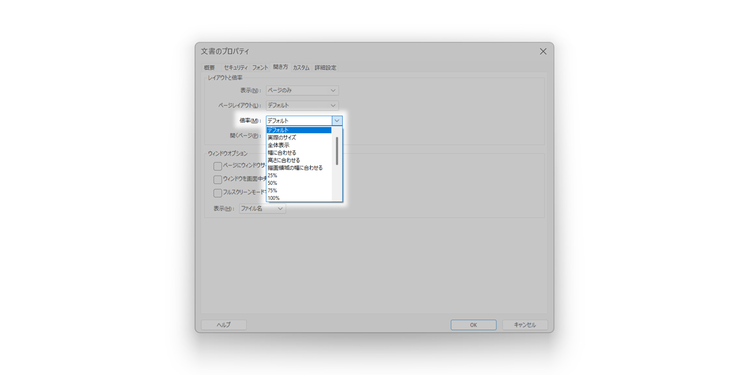Screen dimensions: 750x375
Task: Click the 倍率 combo box text field
Action: tap(299, 121)
